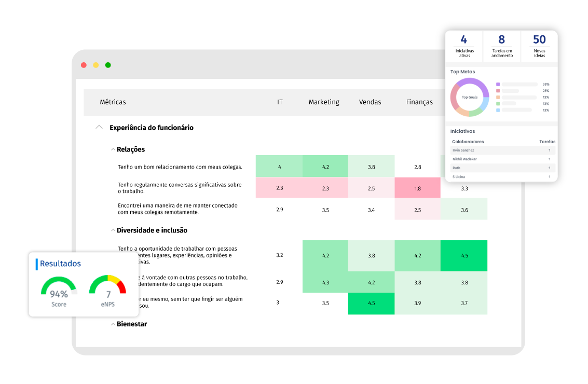
Task: Collapse the "Relações" subsection chevron
Action: click(x=113, y=149)
